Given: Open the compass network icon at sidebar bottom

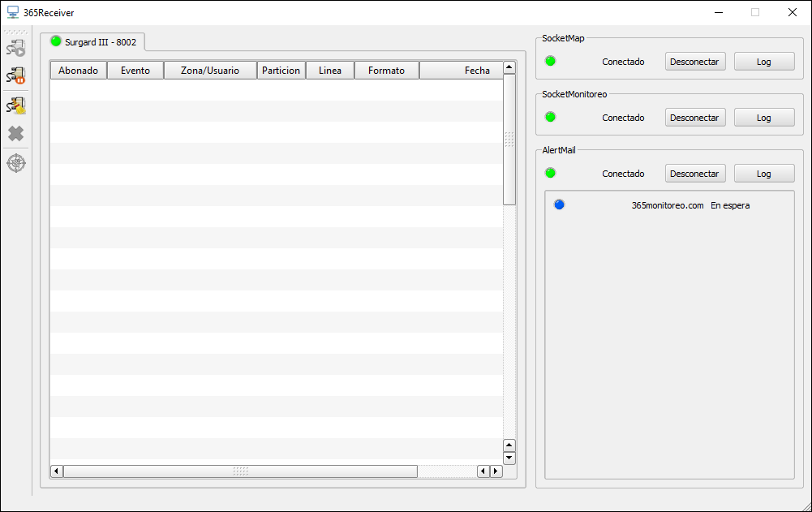Looking at the screenshot, I should click(x=16, y=162).
